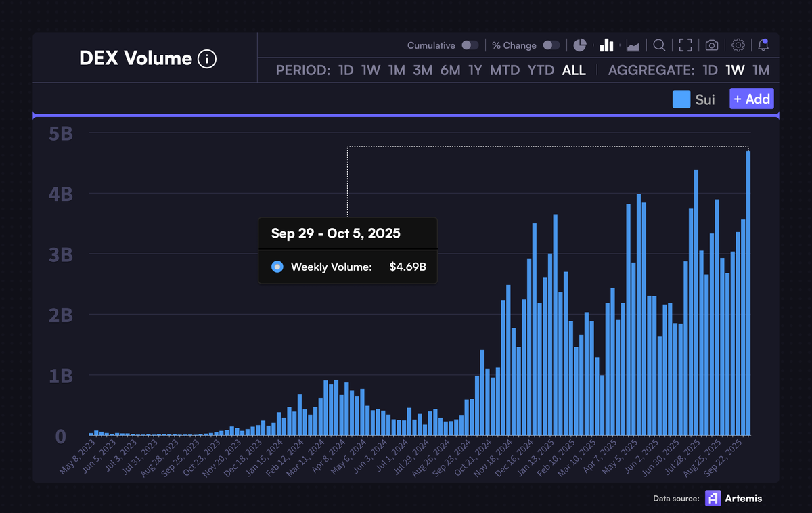Click the tallest bar for Sep 29 week
Viewport: 812px width, 513px height.
748,292
